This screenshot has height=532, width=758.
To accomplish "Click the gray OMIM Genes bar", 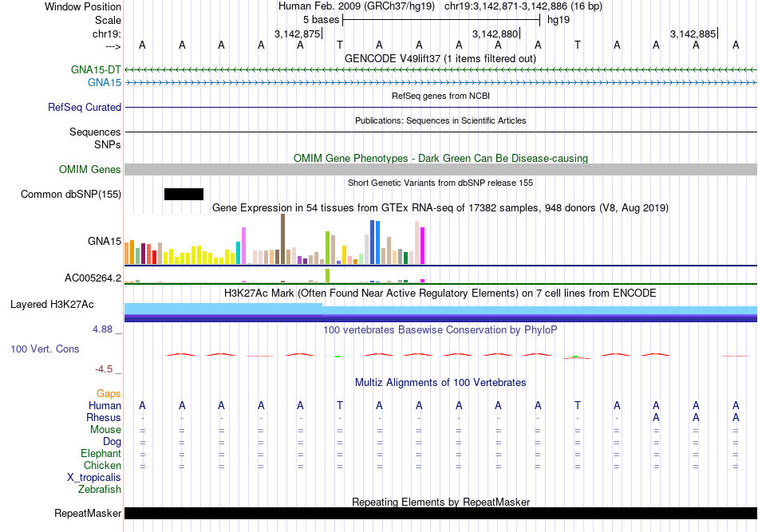I will tap(441, 170).
